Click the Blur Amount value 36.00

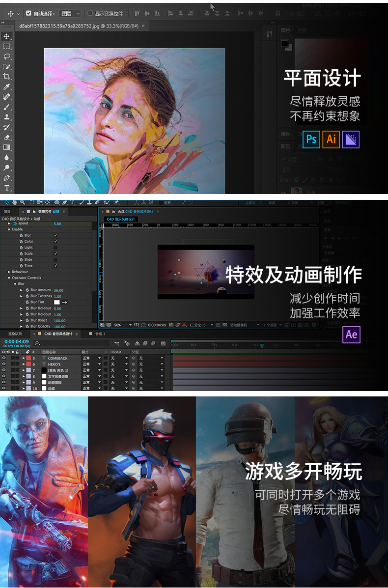click(x=58, y=290)
